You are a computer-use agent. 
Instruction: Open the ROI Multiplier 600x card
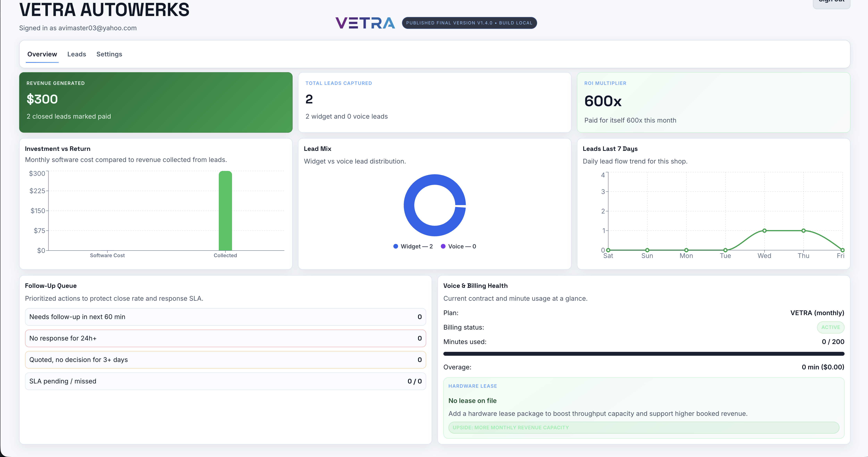click(x=713, y=102)
